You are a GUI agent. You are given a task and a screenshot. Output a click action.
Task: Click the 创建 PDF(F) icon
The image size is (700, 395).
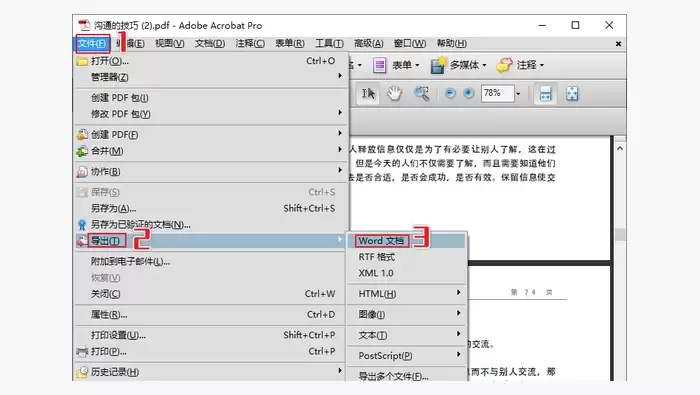click(x=82, y=134)
